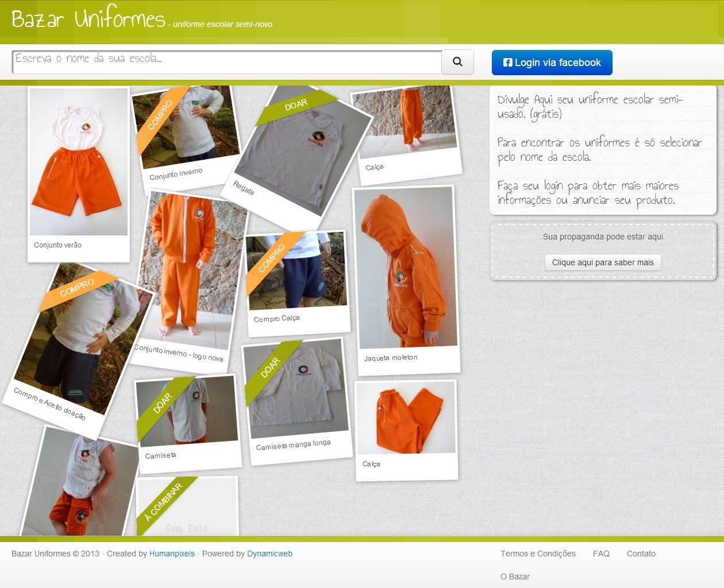Click the Clique aqui para saber mais button
Viewport: 724px width, 588px height.
[603, 262]
